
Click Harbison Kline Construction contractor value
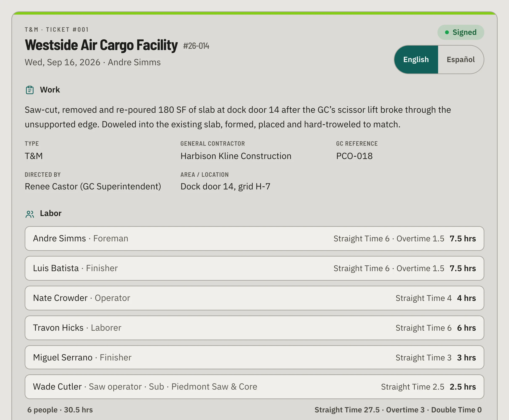pos(236,156)
